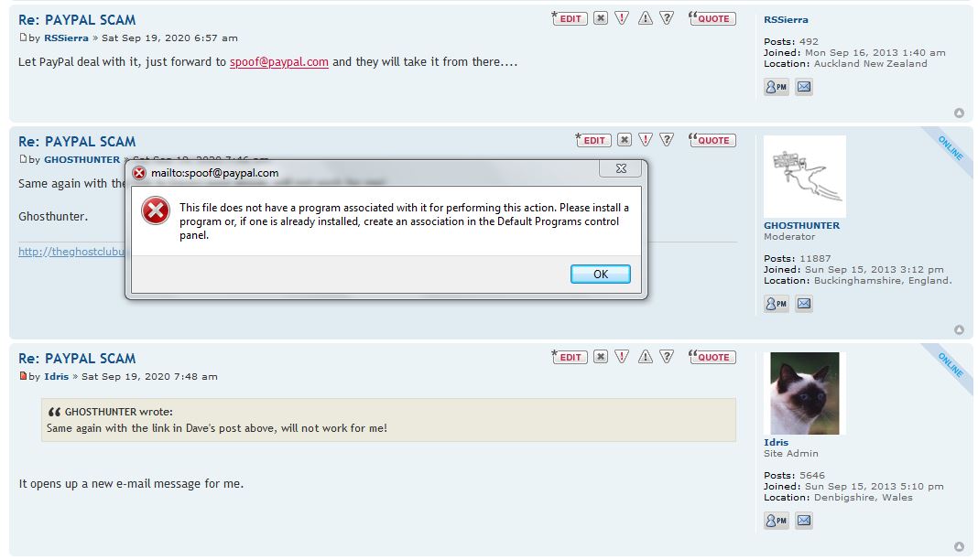978x560 pixels.
Task: Open GHOSTHUNTER's profile from sidebar name
Action: (x=801, y=225)
